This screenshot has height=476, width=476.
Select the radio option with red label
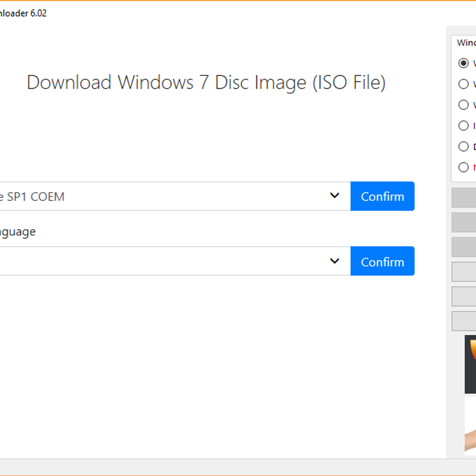[x=463, y=167]
